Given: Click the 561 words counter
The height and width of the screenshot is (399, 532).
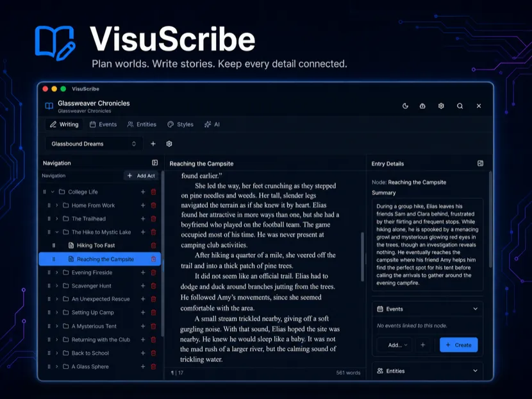Looking at the screenshot, I should pos(348,373).
